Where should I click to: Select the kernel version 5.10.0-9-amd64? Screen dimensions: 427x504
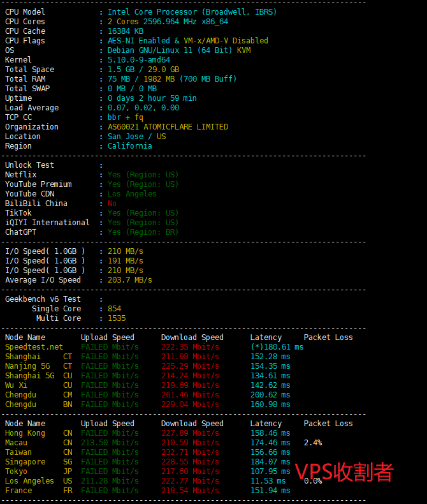click(x=139, y=60)
